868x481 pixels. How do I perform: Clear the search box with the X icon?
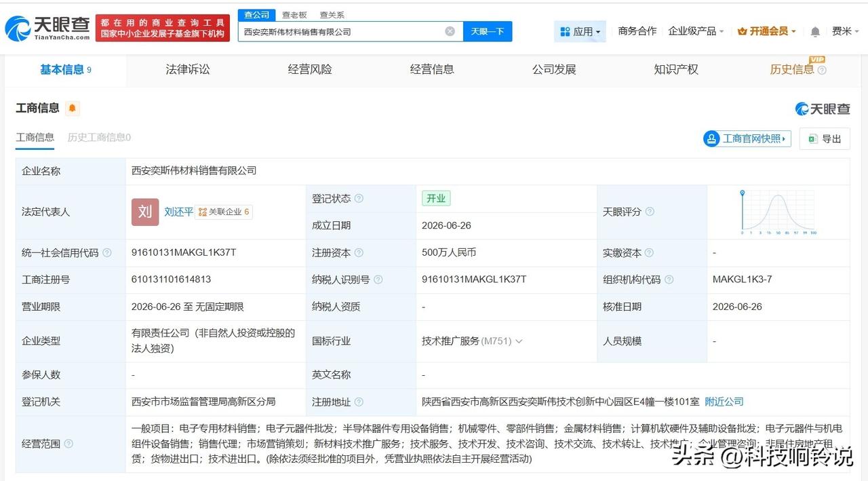(x=450, y=31)
